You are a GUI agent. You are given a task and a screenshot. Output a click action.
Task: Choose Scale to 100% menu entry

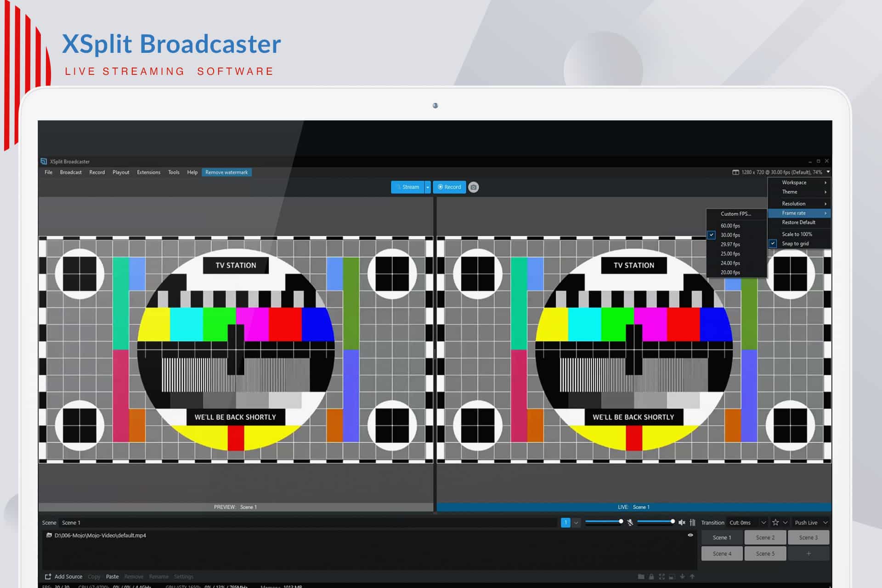pos(799,234)
